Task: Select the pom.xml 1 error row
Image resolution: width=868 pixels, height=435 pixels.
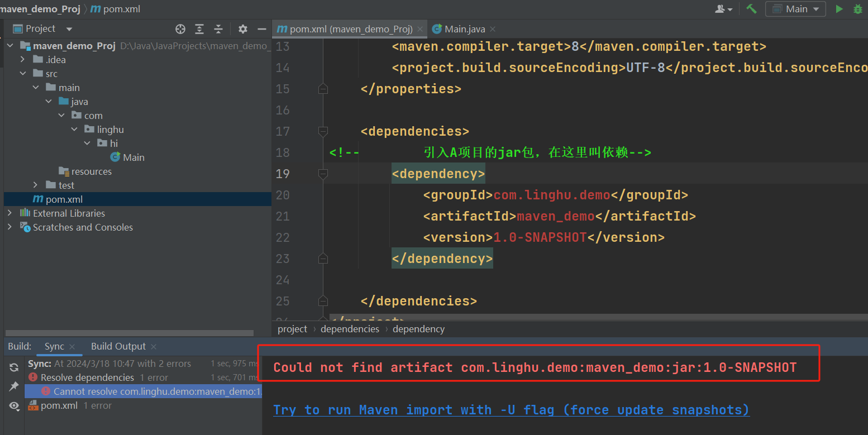Action: click(x=144, y=405)
